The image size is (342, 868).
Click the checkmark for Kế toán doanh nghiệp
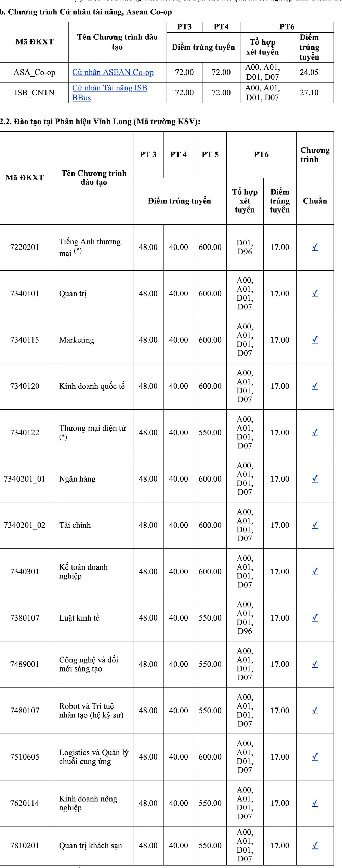[315, 572]
